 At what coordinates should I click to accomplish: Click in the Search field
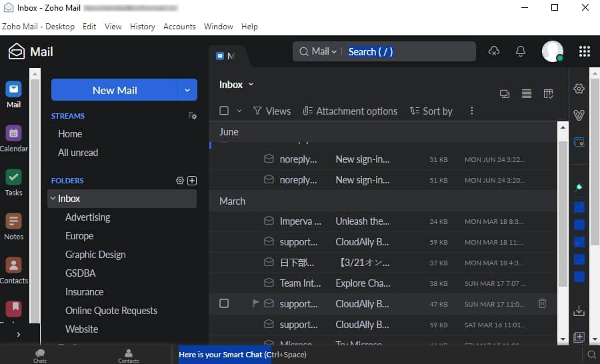click(409, 52)
